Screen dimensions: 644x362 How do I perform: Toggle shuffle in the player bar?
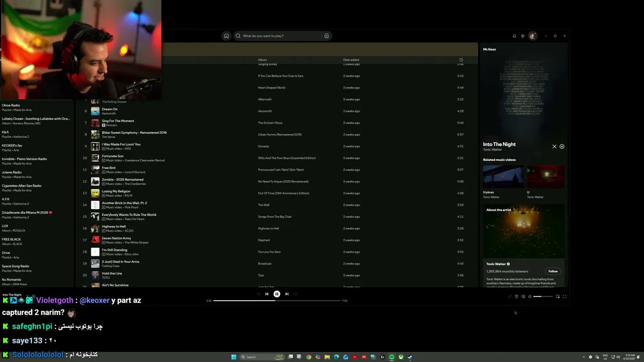(258, 294)
